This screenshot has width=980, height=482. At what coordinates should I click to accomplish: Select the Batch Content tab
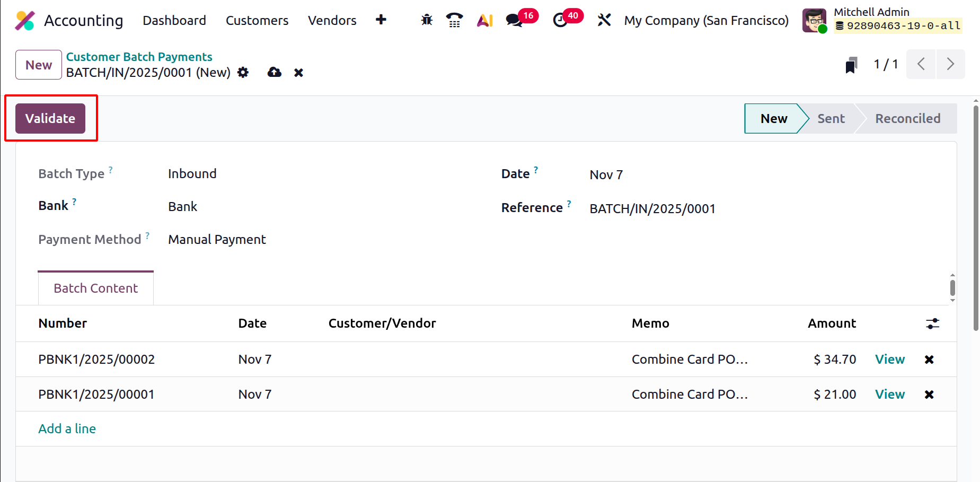coord(95,288)
